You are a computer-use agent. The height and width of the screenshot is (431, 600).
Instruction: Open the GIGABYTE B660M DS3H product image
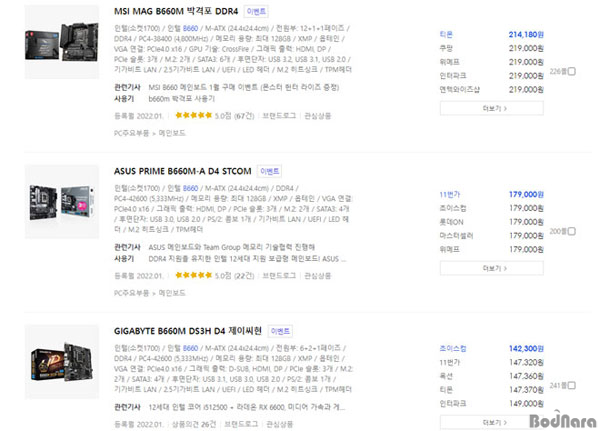(x=62, y=362)
